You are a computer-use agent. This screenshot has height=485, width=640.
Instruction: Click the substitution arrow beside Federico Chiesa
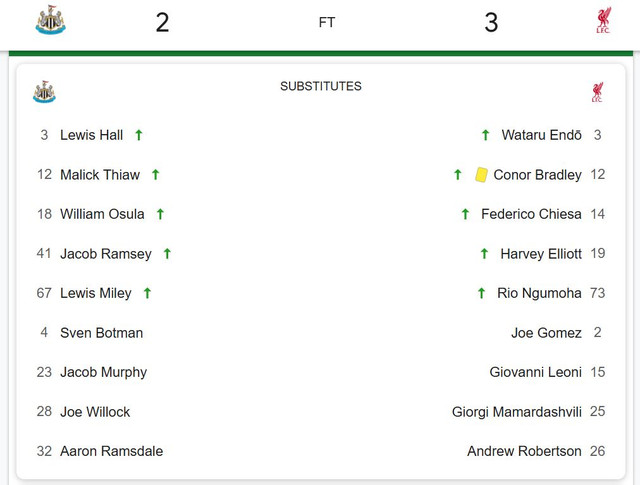pyautogui.click(x=465, y=214)
